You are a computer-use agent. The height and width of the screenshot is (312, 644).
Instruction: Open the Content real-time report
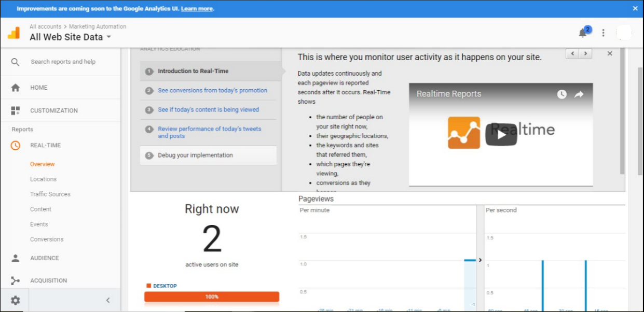click(x=40, y=209)
